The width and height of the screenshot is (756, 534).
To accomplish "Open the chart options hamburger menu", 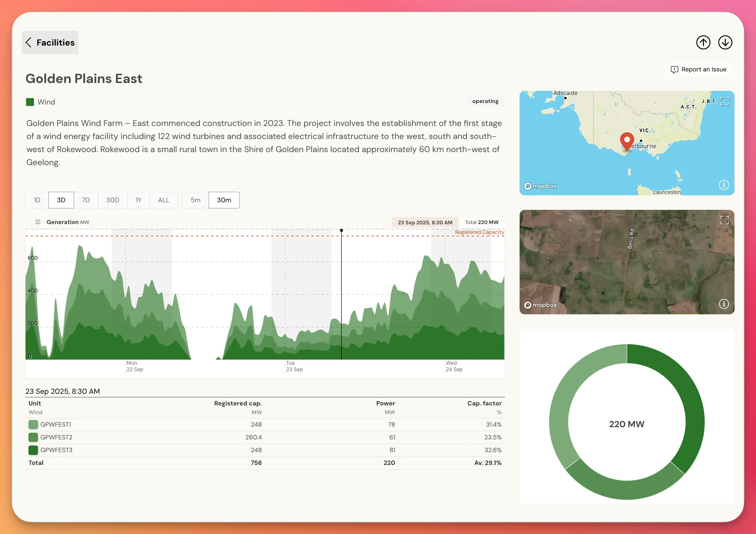I will click(37, 222).
